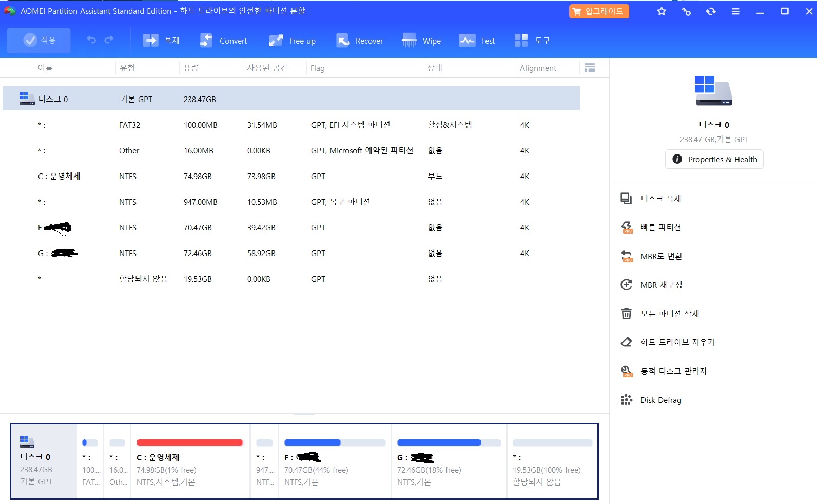Click the refresh icon in title bar

pyautogui.click(x=711, y=11)
